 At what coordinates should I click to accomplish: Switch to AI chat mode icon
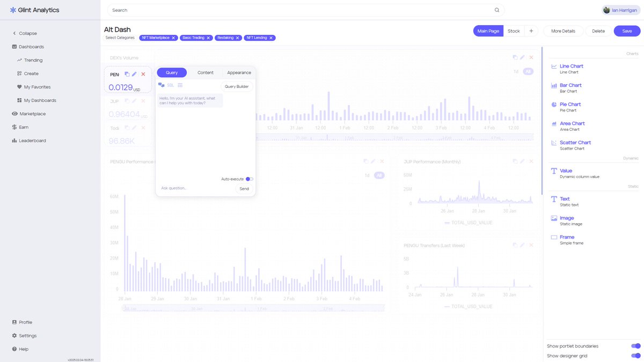[162, 85]
